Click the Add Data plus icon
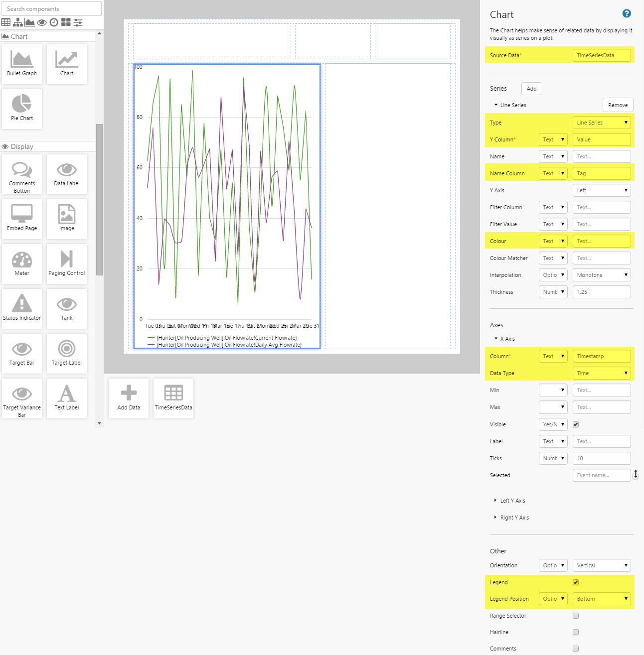Image resolution: width=644 pixels, height=655 pixels. [x=129, y=393]
